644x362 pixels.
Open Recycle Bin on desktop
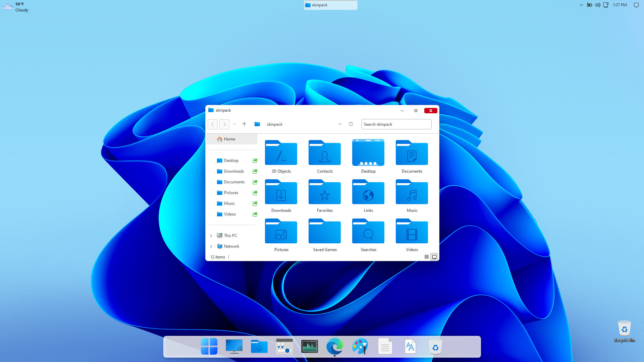click(x=624, y=330)
